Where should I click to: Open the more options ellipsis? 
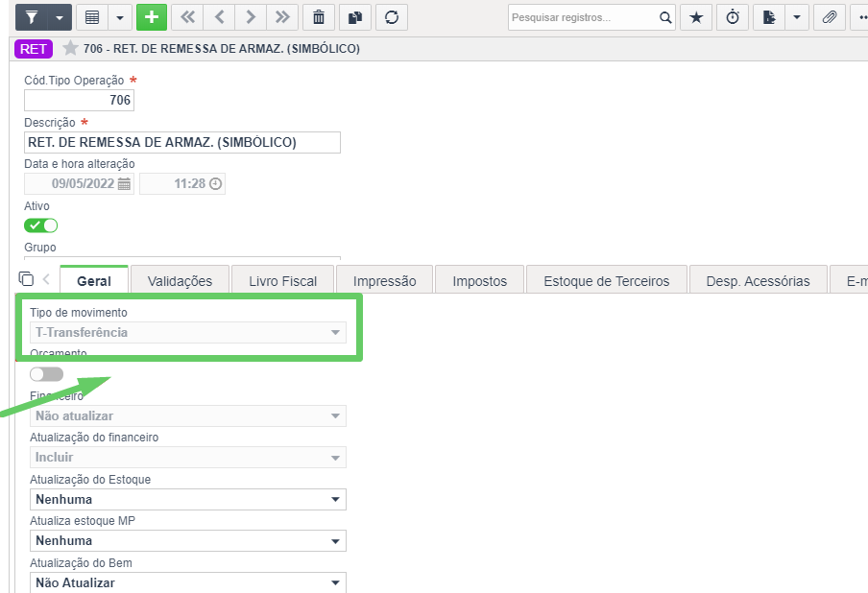[x=861, y=17]
